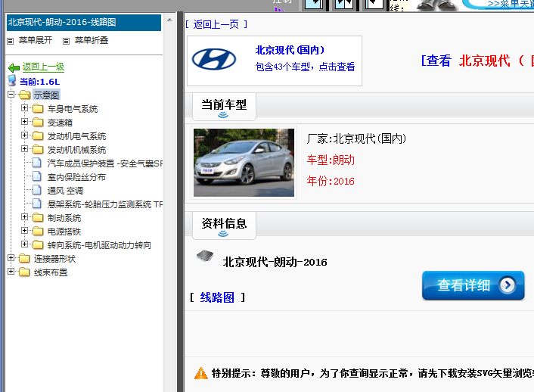Select 菜单展开 menu option

pyautogui.click(x=36, y=40)
